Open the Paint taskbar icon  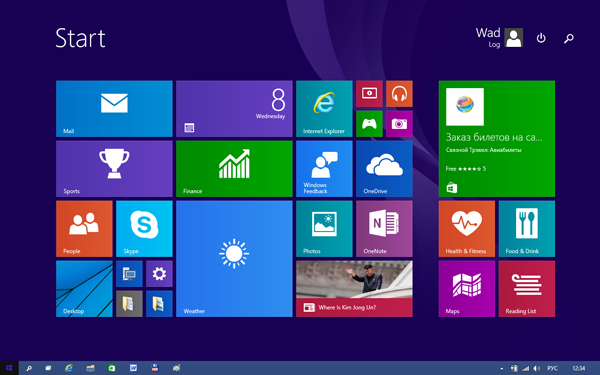[x=176, y=368]
